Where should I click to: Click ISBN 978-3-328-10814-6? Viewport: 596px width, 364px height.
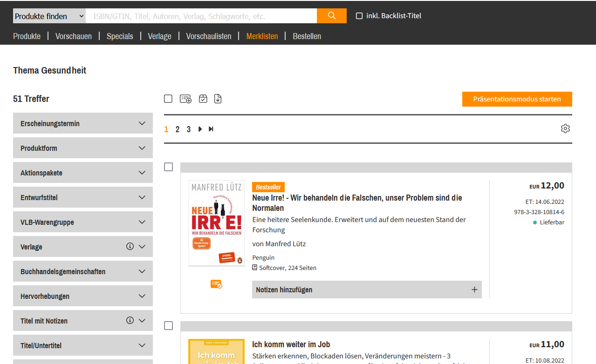click(x=539, y=212)
